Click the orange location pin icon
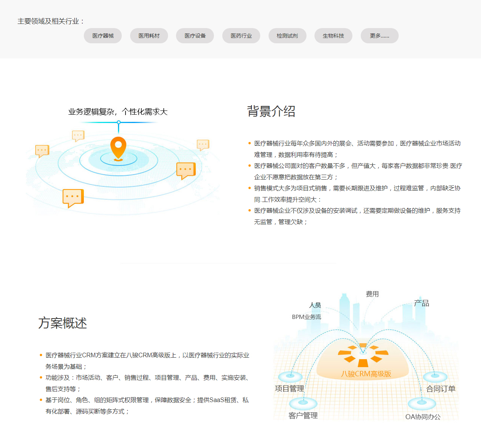This screenshot has height=448, width=481. point(118,148)
